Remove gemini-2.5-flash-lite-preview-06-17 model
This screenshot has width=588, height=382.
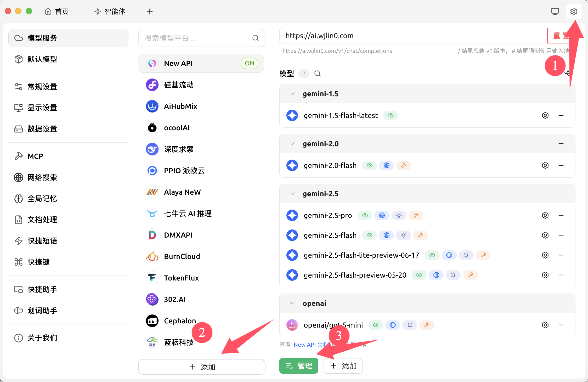pyautogui.click(x=561, y=255)
